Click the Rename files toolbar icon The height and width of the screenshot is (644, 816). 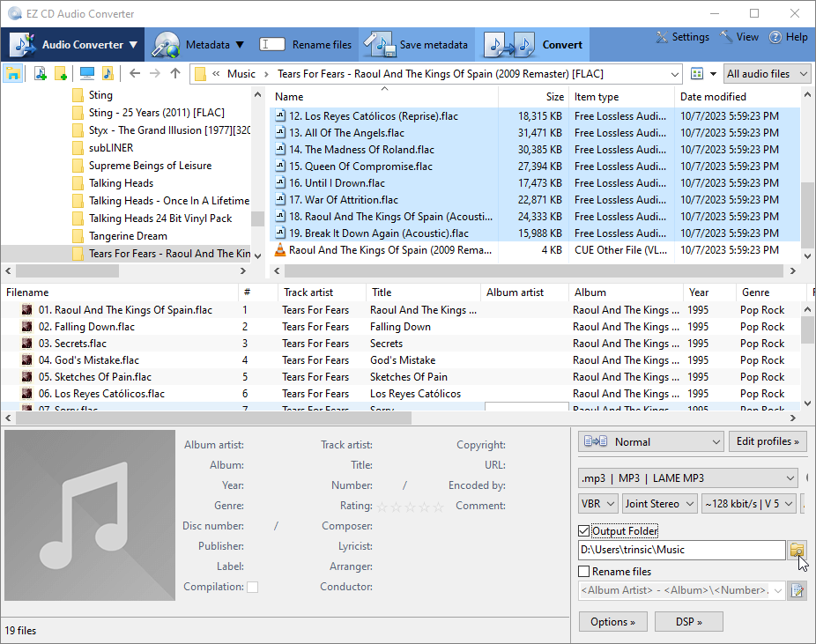tap(272, 45)
